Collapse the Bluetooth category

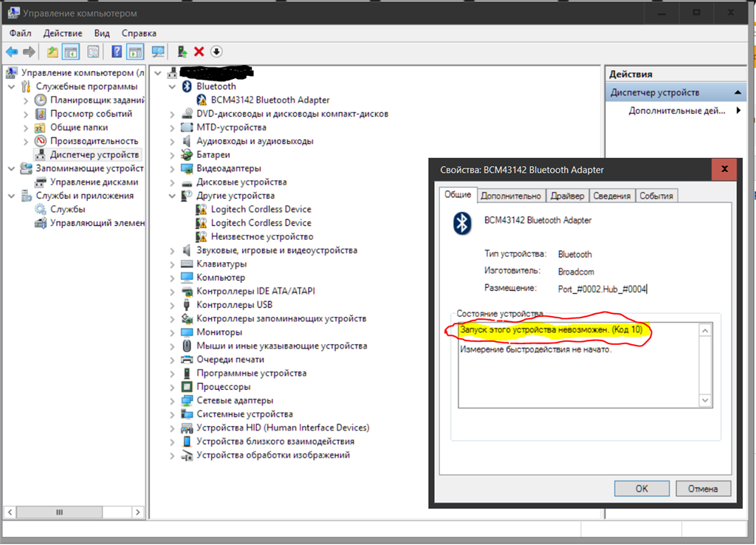pyautogui.click(x=172, y=87)
